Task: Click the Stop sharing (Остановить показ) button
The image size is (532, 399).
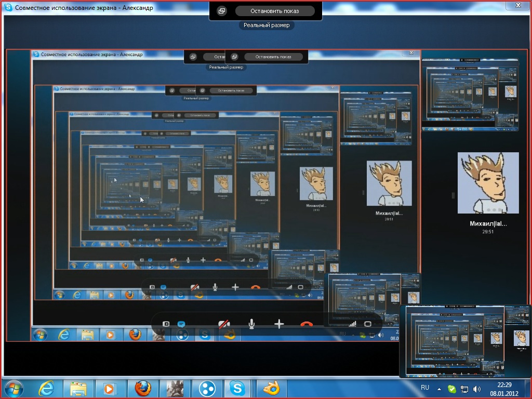Action: tap(274, 11)
